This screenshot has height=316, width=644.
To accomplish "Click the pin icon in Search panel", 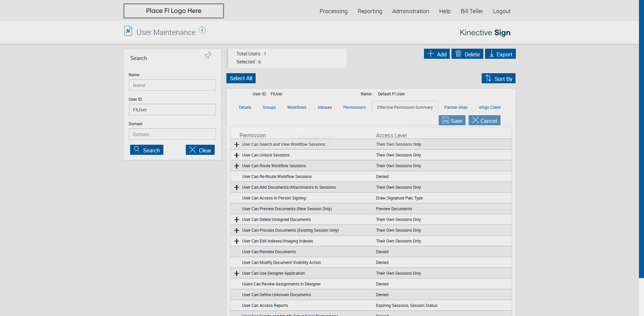I will point(208,56).
